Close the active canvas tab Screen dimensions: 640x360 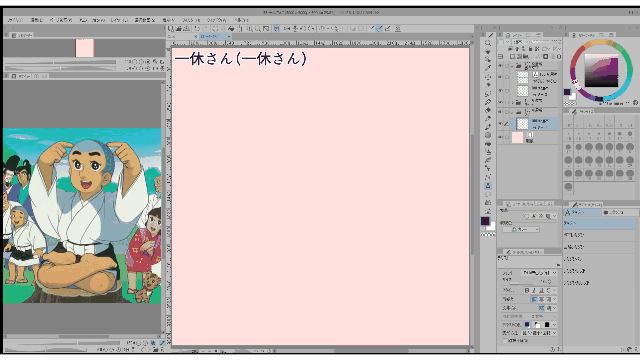click(x=229, y=36)
